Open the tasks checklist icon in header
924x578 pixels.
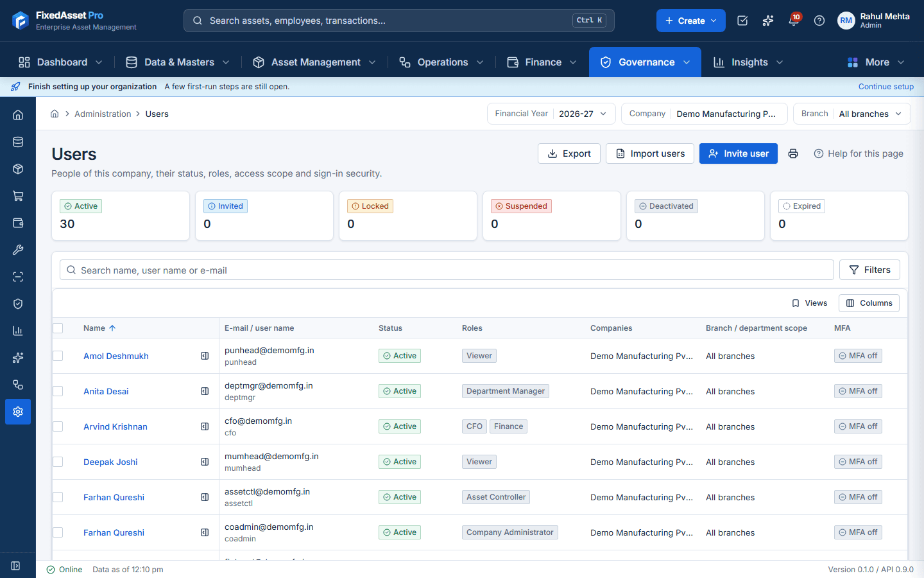(x=742, y=21)
